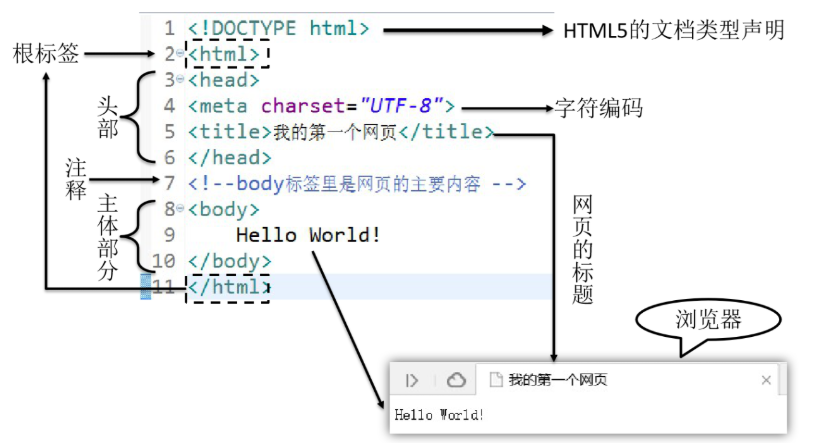Click the closing </head> tag on line 6

230,157
